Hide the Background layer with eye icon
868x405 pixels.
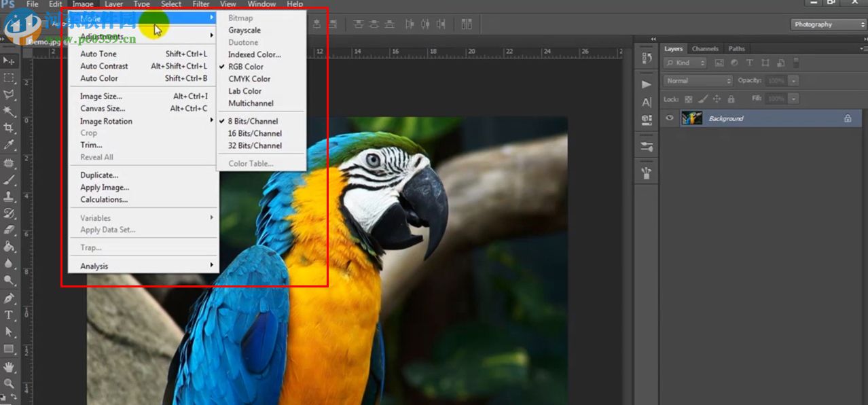[x=670, y=118]
